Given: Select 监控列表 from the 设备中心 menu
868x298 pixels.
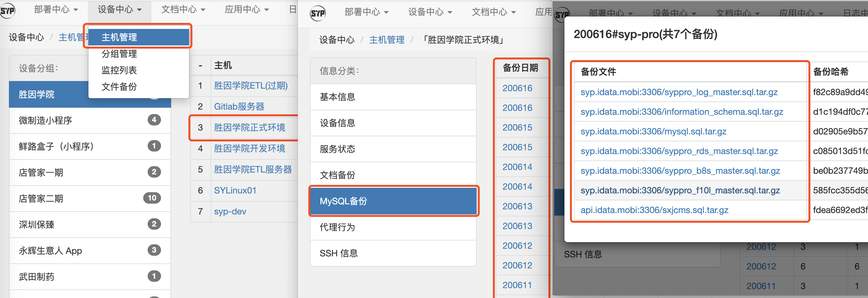Looking at the screenshot, I should (x=138, y=70).
